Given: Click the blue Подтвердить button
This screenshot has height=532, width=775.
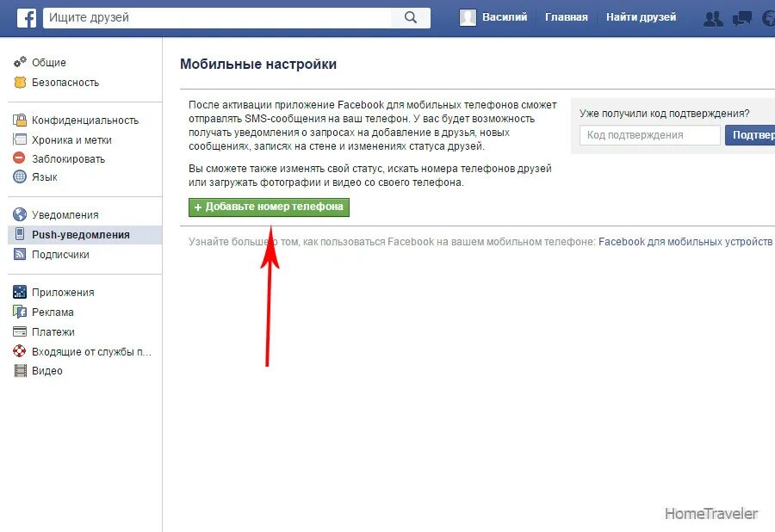Looking at the screenshot, I should [750, 135].
